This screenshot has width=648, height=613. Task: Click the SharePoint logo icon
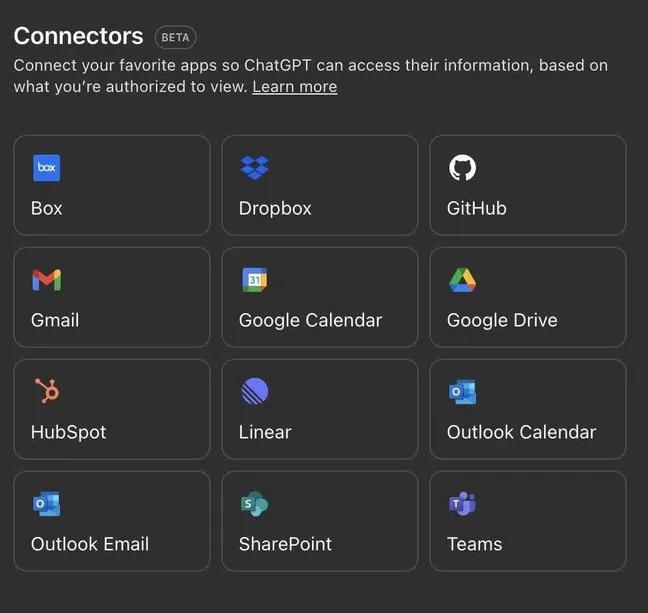click(254, 504)
